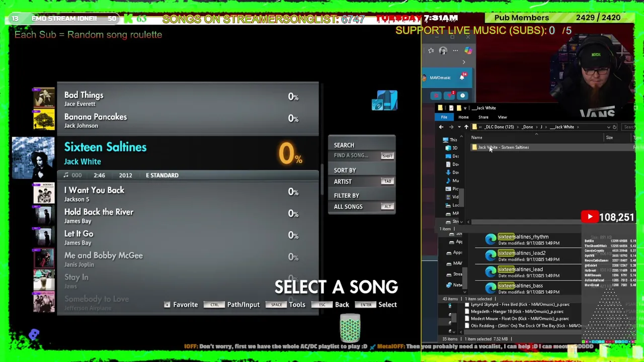The width and height of the screenshot is (644, 362).
Task: Select the Recycle Bin icon below Tools
Action: tap(350, 327)
